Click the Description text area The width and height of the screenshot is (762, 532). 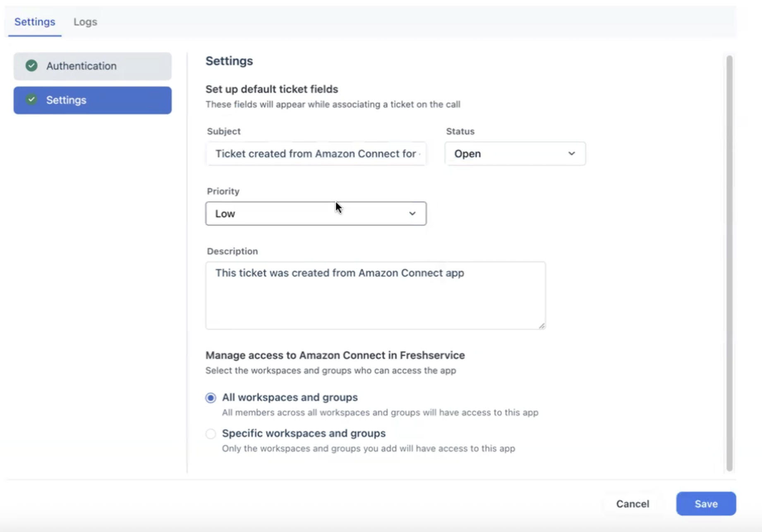375,295
